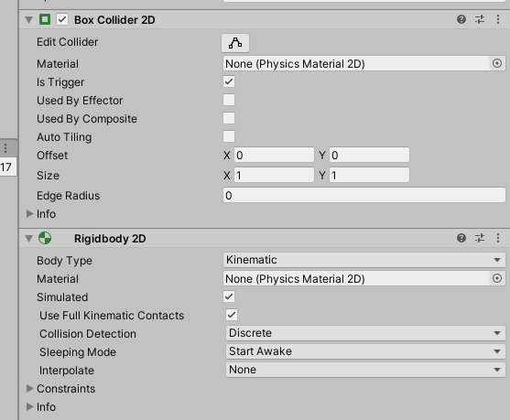
Task: Click the Edit Collider button icon
Action: pos(235,43)
